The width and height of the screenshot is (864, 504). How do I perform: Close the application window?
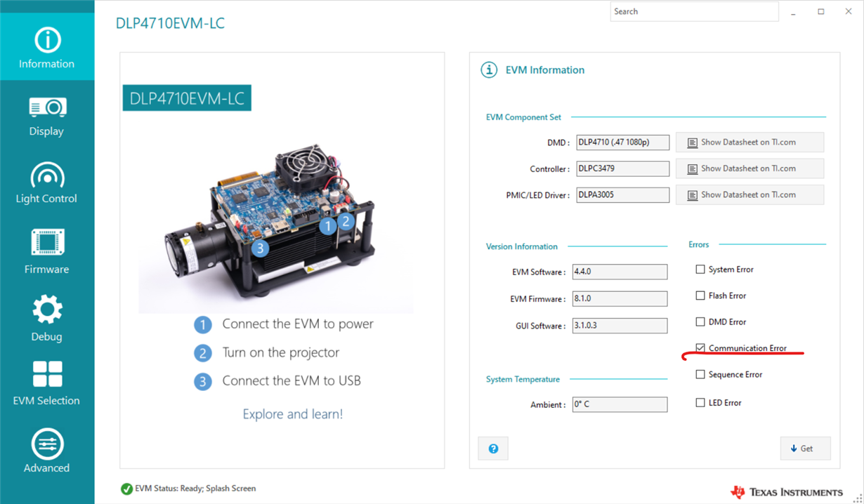(x=849, y=12)
